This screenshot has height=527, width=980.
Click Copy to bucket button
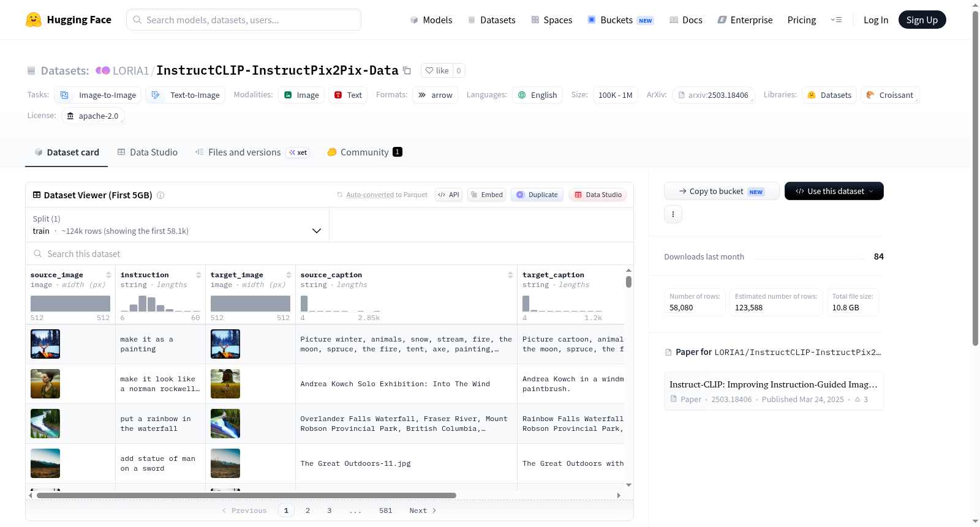[722, 191]
